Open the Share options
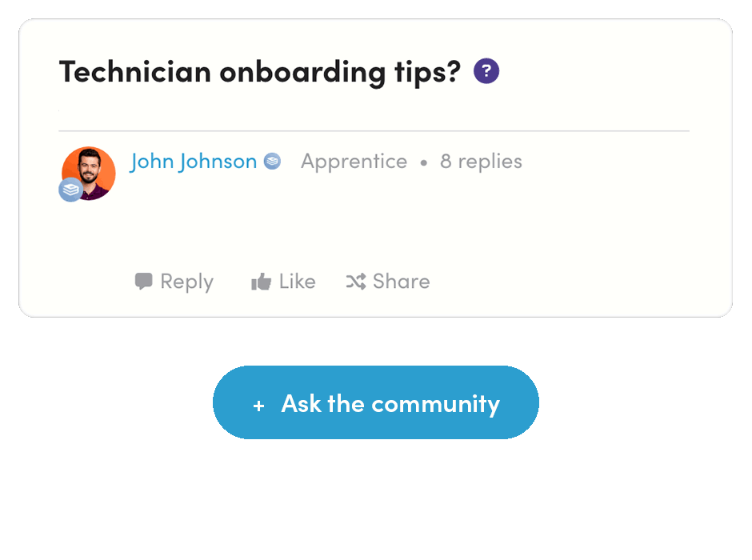The height and width of the screenshot is (560, 752). (387, 281)
